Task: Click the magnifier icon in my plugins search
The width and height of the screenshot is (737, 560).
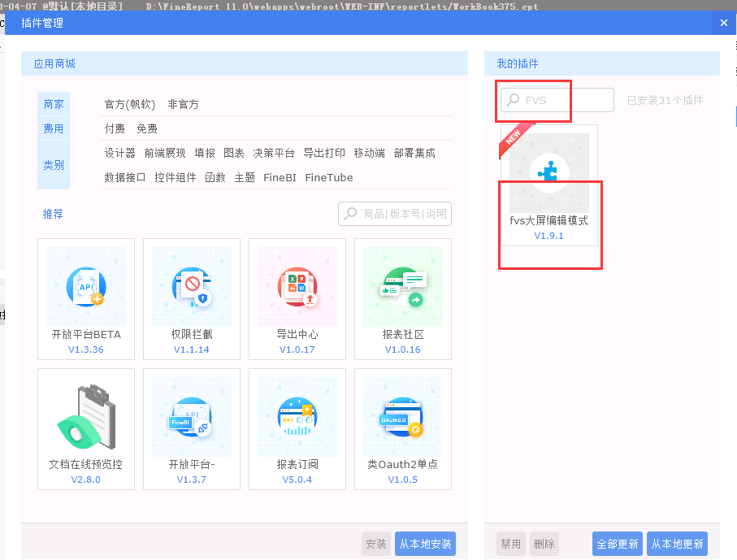Action: pyautogui.click(x=513, y=100)
